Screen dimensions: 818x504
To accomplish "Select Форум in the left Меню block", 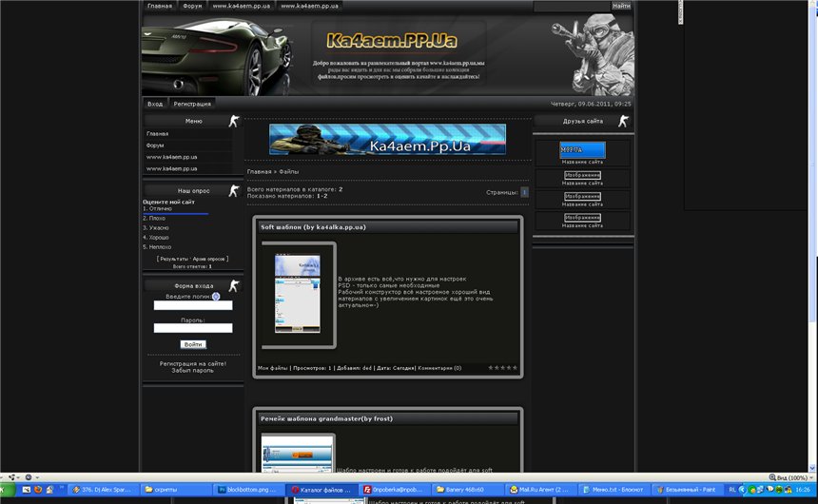I will coord(155,145).
